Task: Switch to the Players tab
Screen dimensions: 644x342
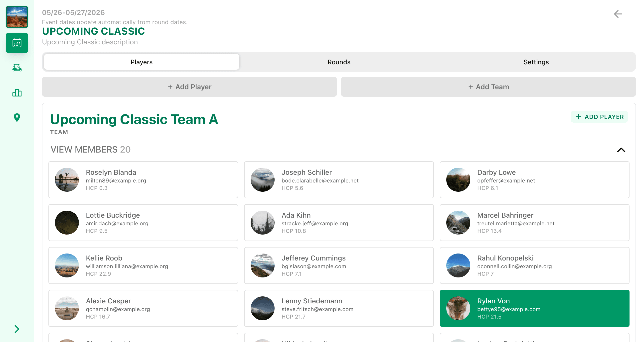Action: click(142, 62)
